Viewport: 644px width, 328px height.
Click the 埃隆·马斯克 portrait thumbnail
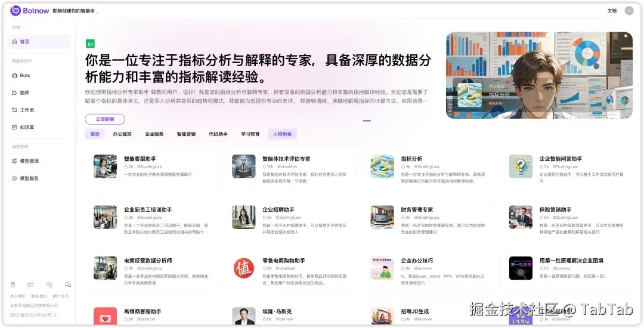pyautogui.click(x=243, y=317)
